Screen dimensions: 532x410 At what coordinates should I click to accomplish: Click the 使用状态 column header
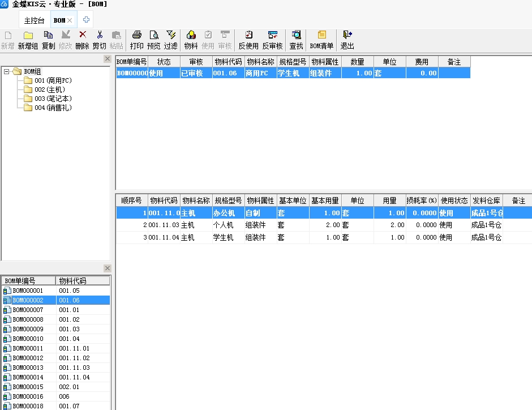click(x=454, y=200)
